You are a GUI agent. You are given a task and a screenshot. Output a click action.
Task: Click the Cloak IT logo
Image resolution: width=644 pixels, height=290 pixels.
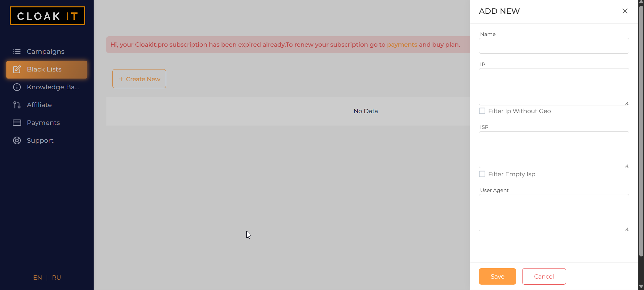[x=47, y=16]
